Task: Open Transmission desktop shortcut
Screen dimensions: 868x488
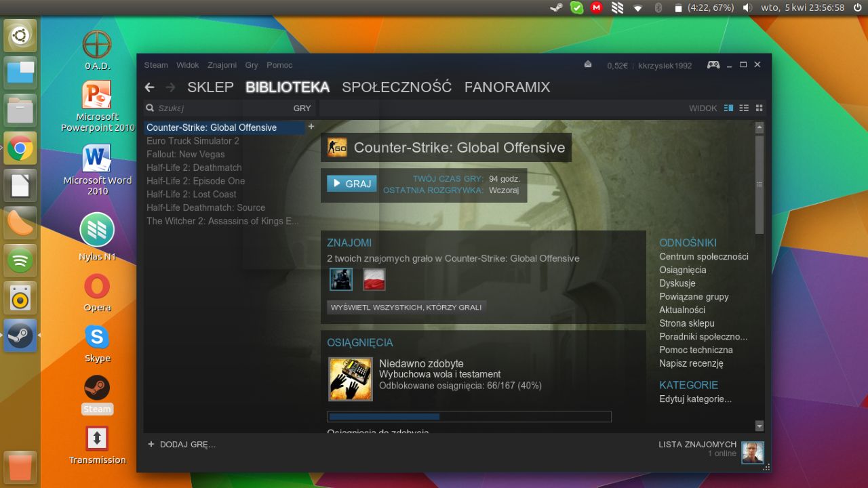Action: pos(97,445)
